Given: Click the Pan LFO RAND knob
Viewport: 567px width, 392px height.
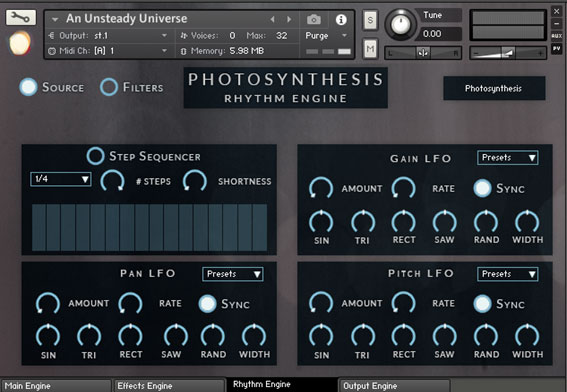Looking at the screenshot, I should pyautogui.click(x=213, y=336).
